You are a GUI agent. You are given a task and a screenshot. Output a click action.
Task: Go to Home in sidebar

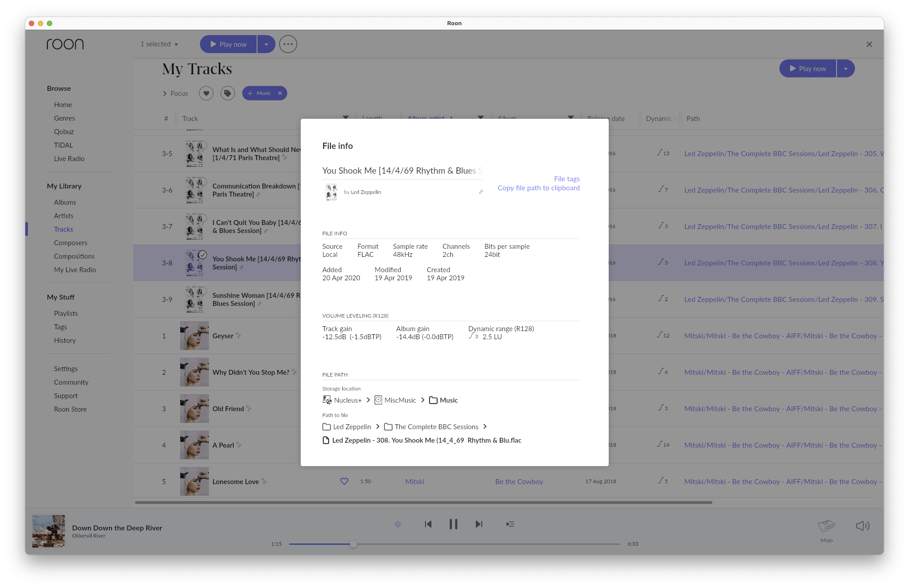pyautogui.click(x=63, y=104)
